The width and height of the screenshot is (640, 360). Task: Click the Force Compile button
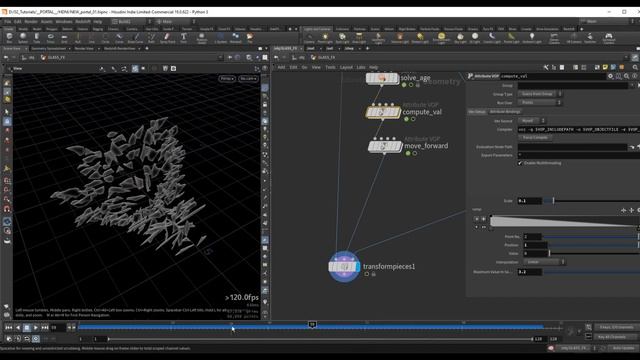tap(535, 138)
